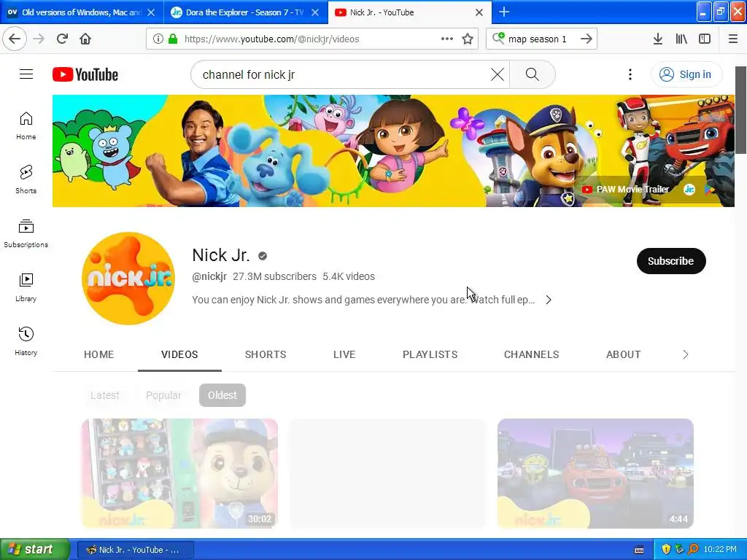Click the green padlock connection icon

pos(173,39)
